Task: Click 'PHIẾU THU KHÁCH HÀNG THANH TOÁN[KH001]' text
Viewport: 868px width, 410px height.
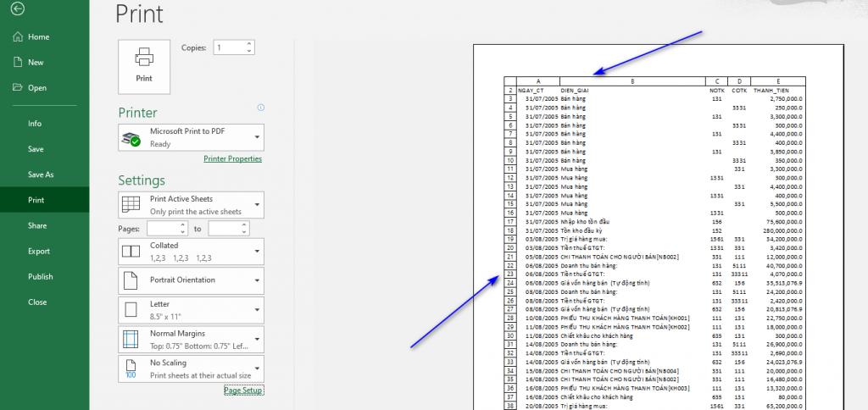Action: click(625, 319)
